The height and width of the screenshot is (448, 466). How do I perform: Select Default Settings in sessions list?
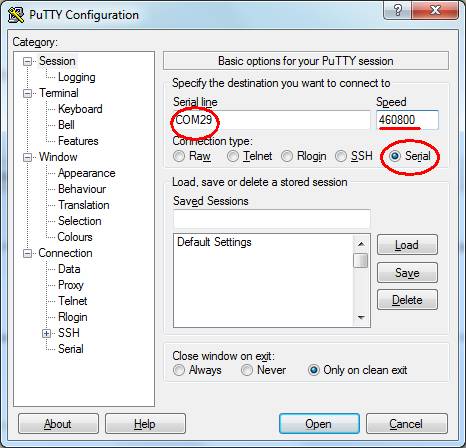click(x=214, y=242)
